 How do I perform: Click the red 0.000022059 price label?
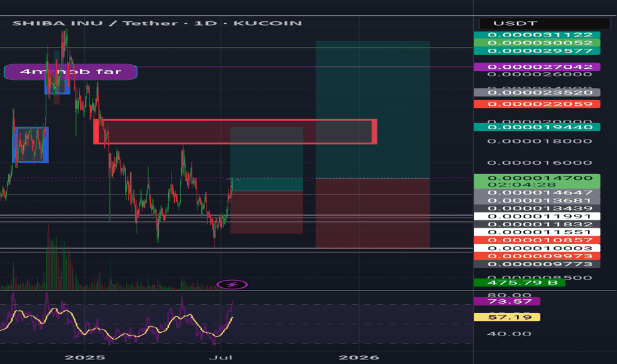pyautogui.click(x=537, y=104)
